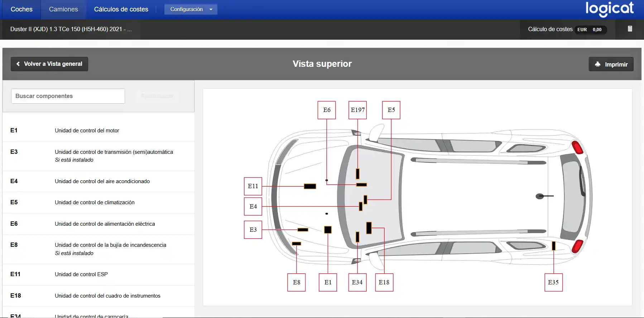Image resolution: width=644 pixels, height=318 pixels.
Task: Select E11 Unidad de control ESP
Action: pyautogui.click(x=98, y=274)
